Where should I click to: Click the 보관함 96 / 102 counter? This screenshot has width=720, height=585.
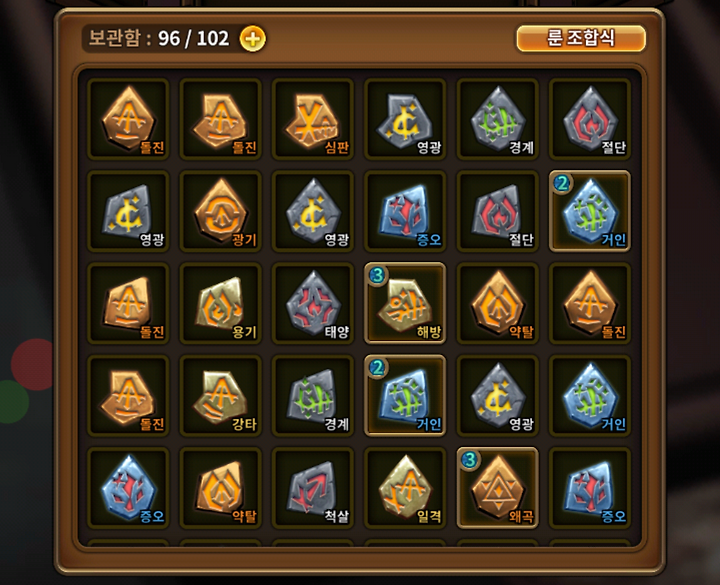[x=158, y=38]
